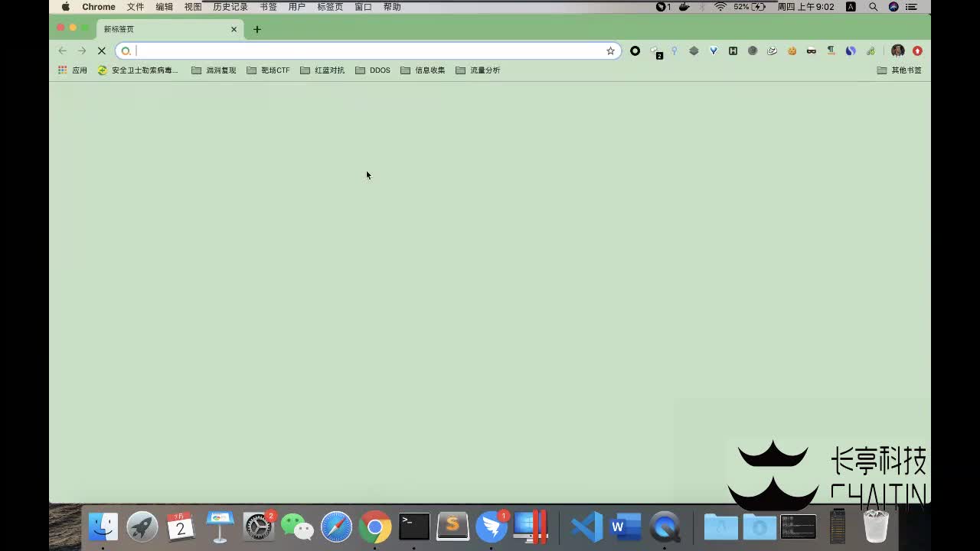
Task: Launch Parallels Desktop from the Dock
Action: pyautogui.click(x=531, y=527)
